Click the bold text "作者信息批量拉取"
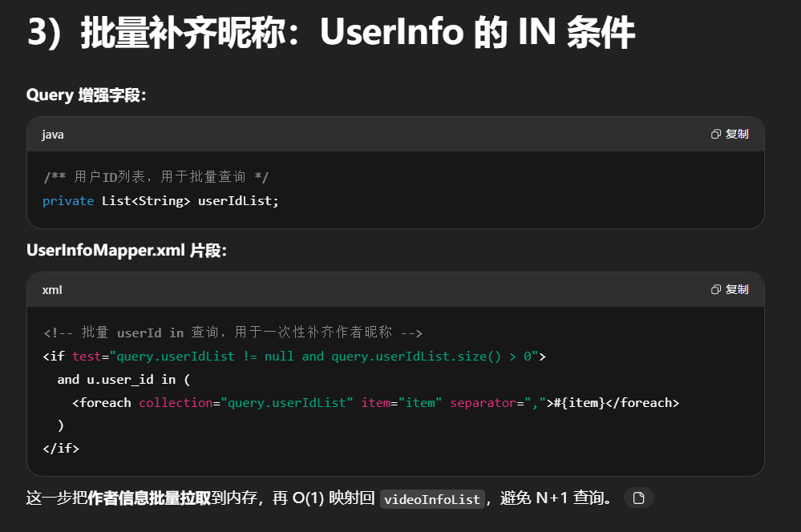 [149, 498]
